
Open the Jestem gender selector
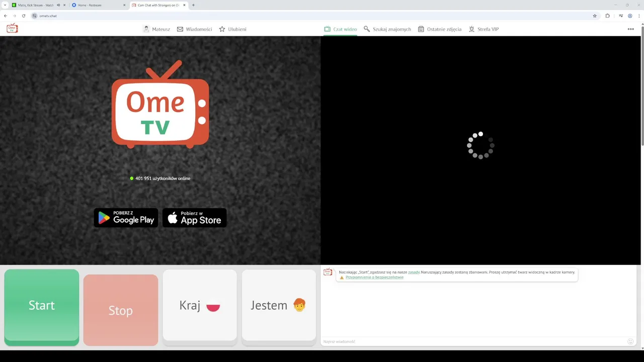coord(279,307)
